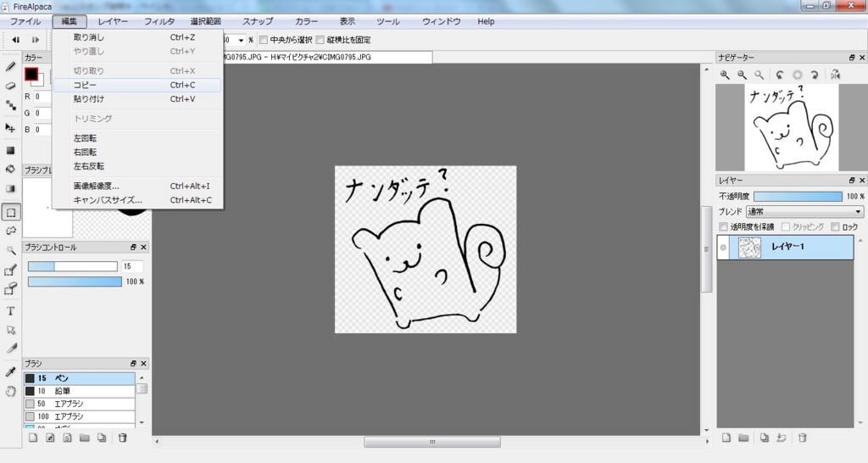
Task: Reset view rotation in Navigator
Action: pyautogui.click(x=797, y=75)
